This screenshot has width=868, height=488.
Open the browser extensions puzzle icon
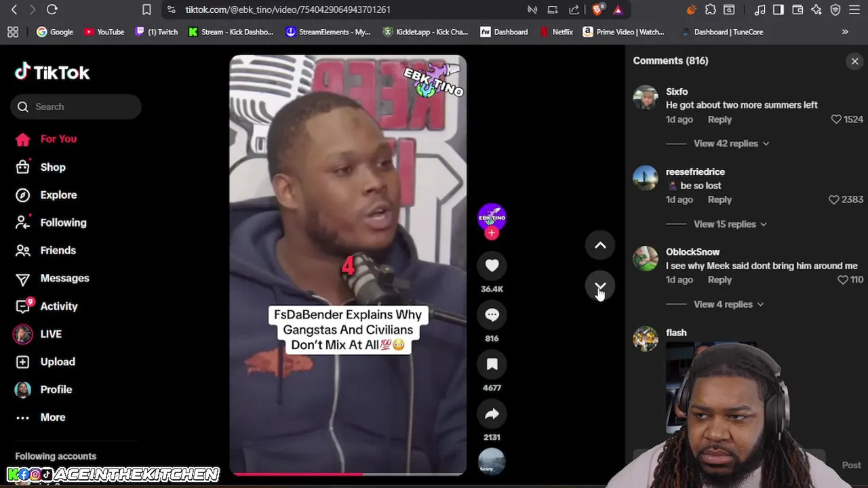tap(710, 9)
